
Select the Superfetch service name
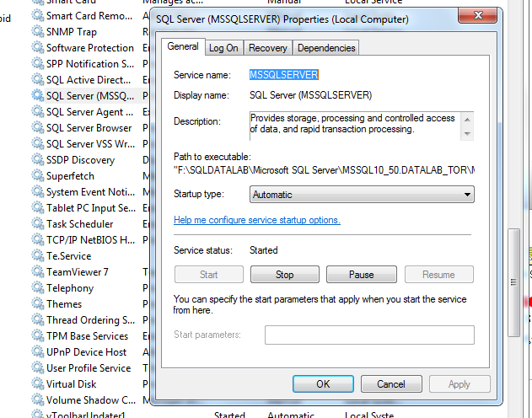[70, 176]
